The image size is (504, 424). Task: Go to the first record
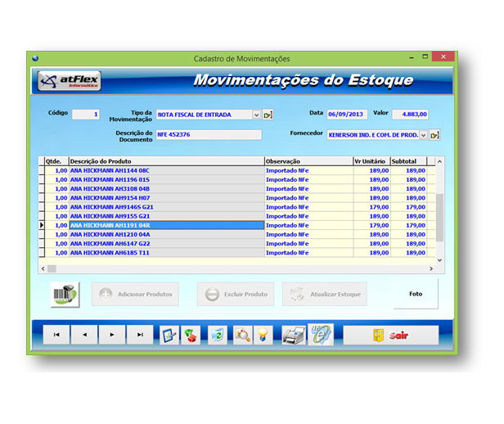(56, 335)
